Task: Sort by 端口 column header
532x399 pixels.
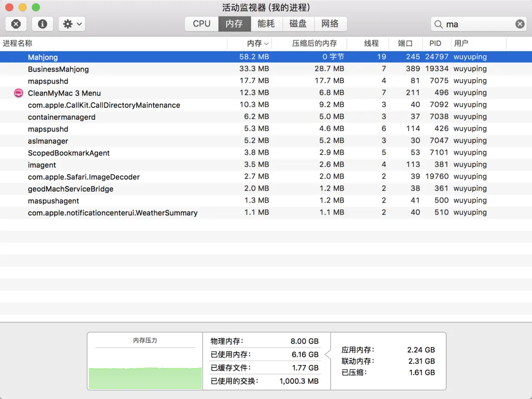Action: coord(405,43)
